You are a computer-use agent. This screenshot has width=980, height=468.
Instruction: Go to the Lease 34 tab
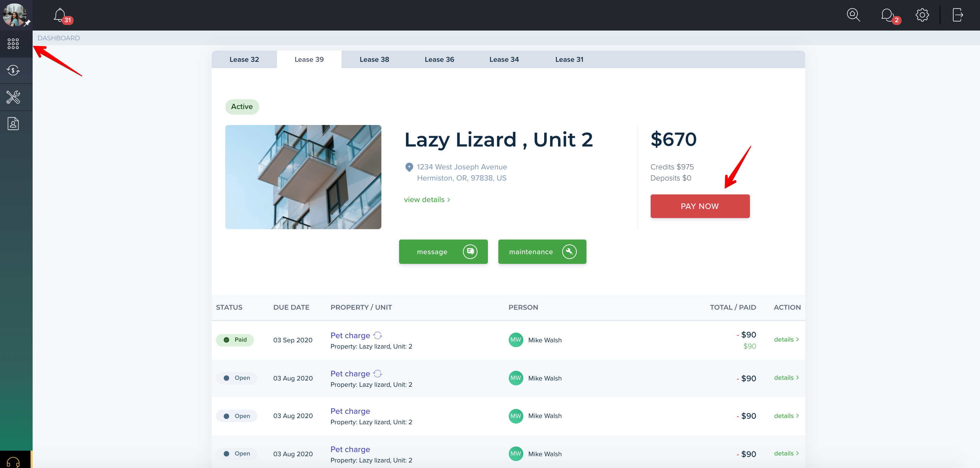click(x=504, y=59)
